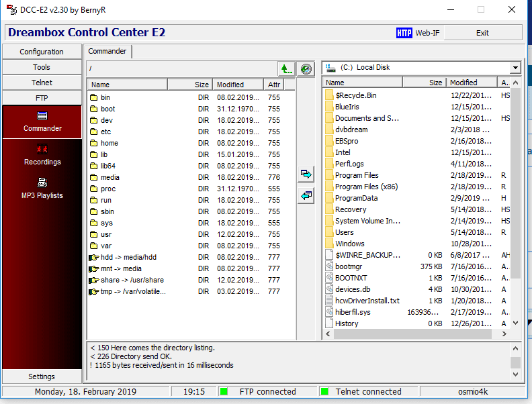The width and height of the screenshot is (532, 404).
Task: Click local list vertical scrollbar down arrow
Action: (x=515, y=323)
